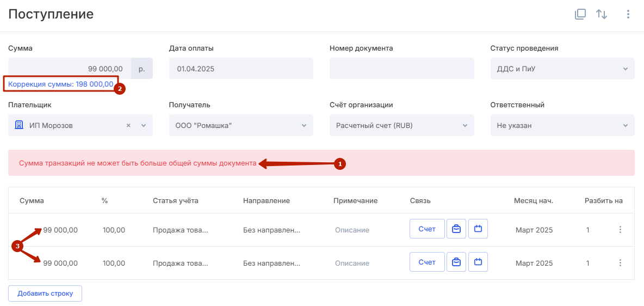Open three-dot menu of first row
The height and width of the screenshot is (306, 644).
click(x=620, y=230)
